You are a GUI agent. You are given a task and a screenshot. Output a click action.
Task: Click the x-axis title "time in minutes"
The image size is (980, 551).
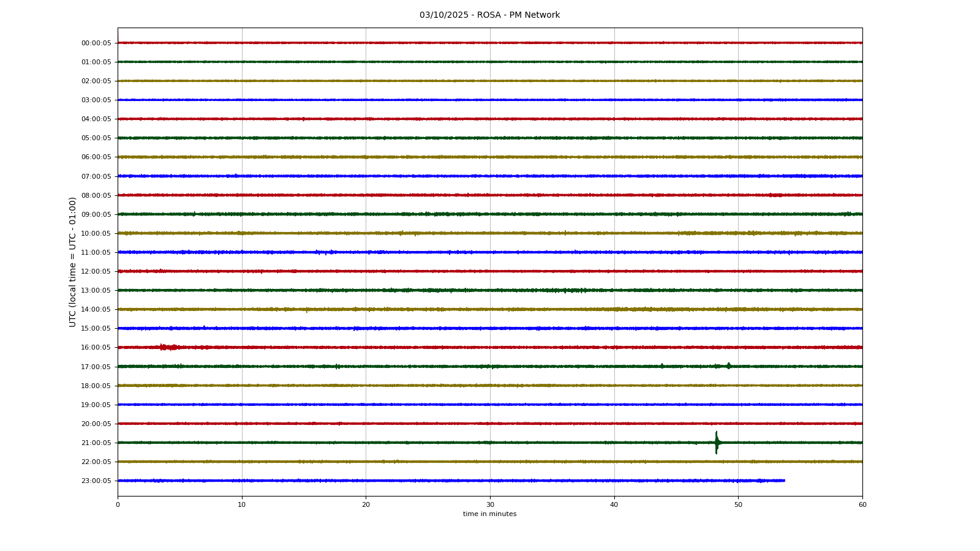pos(489,514)
